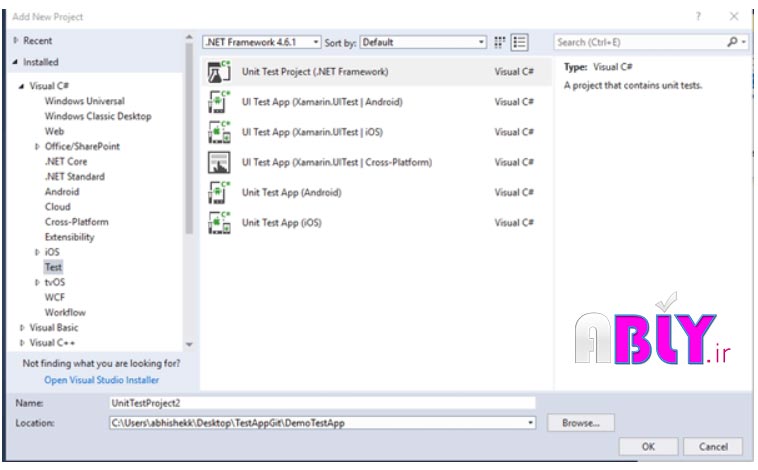Viewport: 758px width, 470px height.
Task: Select the Unit Test Project (.NET Framework) icon
Action: click(x=219, y=72)
